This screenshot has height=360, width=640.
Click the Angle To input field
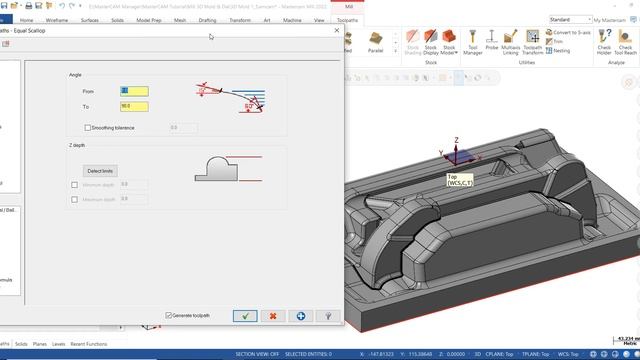click(x=134, y=107)
